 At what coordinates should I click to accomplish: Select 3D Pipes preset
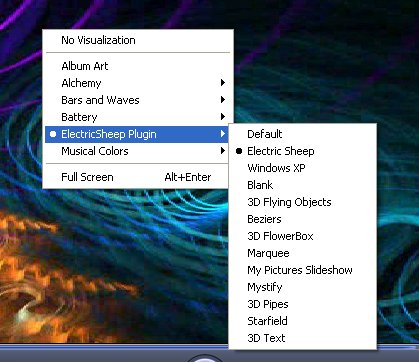(303, 304)
